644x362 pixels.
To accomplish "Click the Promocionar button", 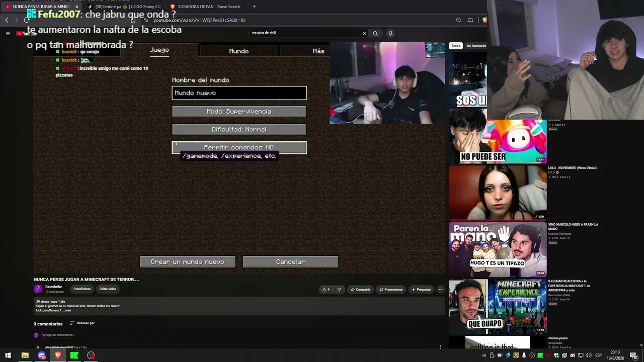I will [391, 290].
